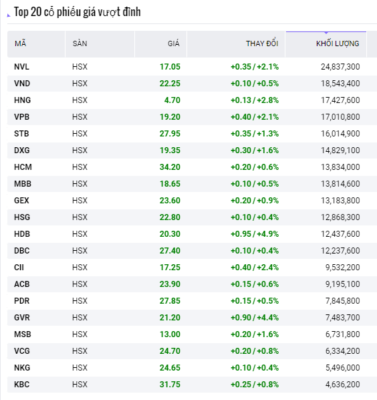Select VPB volume 17,010,800

point(340,117)
